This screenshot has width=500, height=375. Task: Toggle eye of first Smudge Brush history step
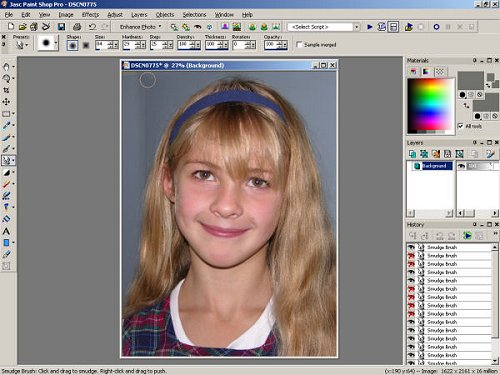(x=411, y=247)
